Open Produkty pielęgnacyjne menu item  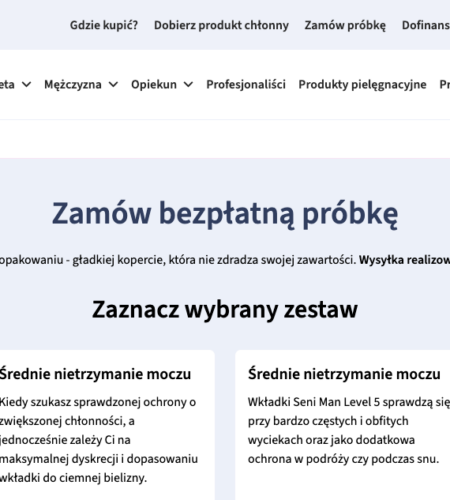362,85
